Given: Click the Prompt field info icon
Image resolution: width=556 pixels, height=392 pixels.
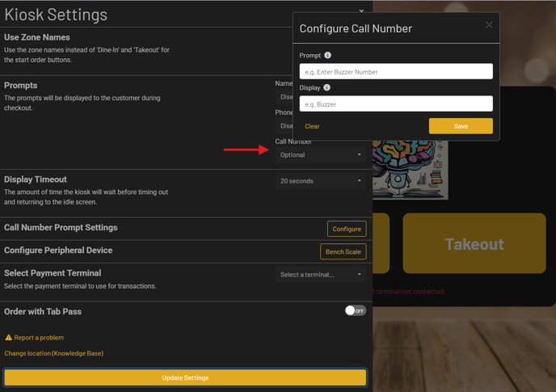Looking at the screenshot, I should pyautogui.click(x=327, y=56).
